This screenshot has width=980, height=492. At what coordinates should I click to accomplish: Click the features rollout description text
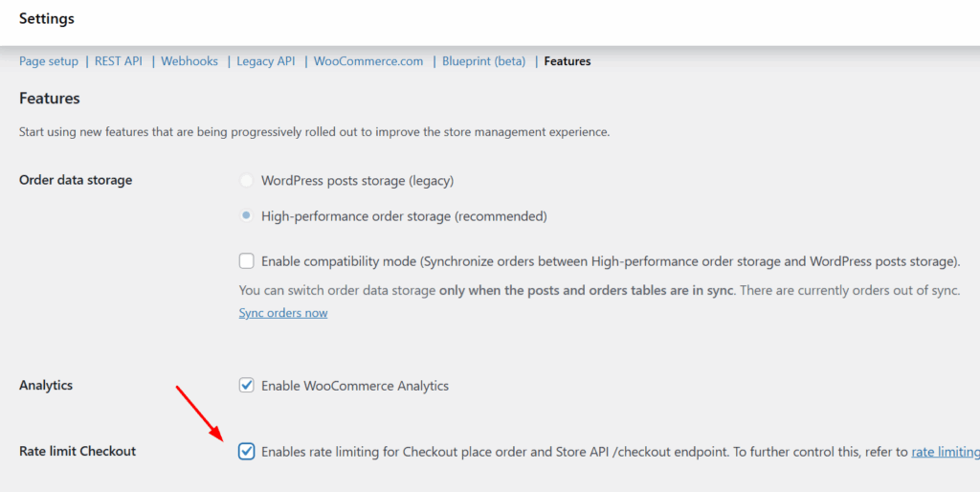[314, 132]
